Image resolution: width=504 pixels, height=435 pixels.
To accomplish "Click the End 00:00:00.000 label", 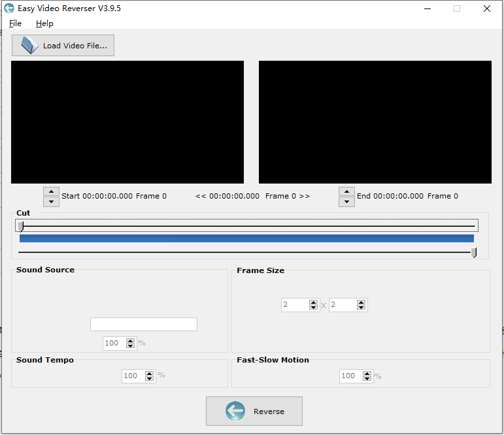I will (x=390, y=196).
